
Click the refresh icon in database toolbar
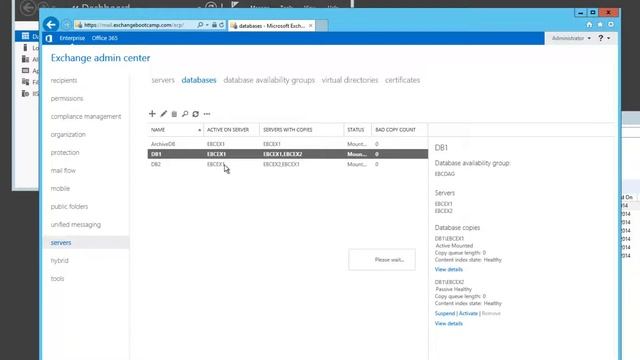196,114
